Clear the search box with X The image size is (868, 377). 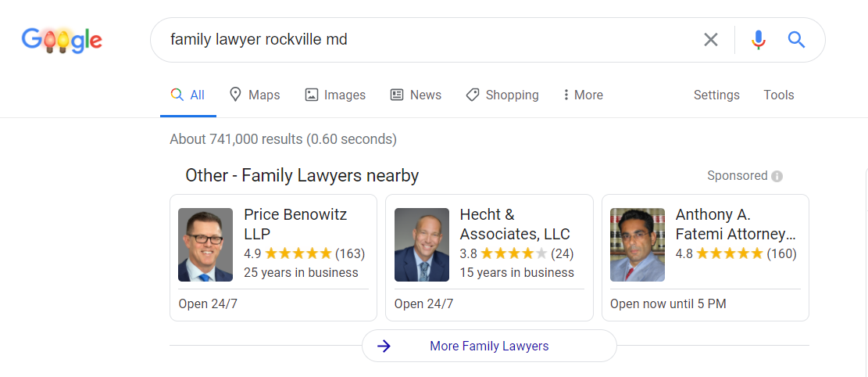(x=710, y=40)
